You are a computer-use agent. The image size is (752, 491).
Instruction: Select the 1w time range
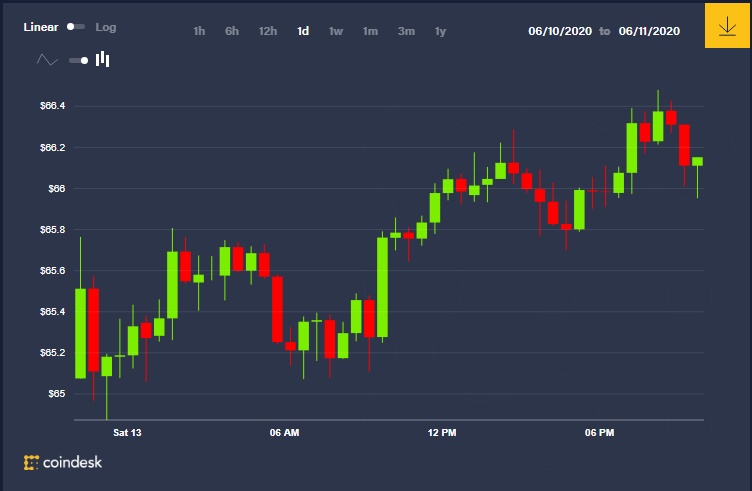336,31
